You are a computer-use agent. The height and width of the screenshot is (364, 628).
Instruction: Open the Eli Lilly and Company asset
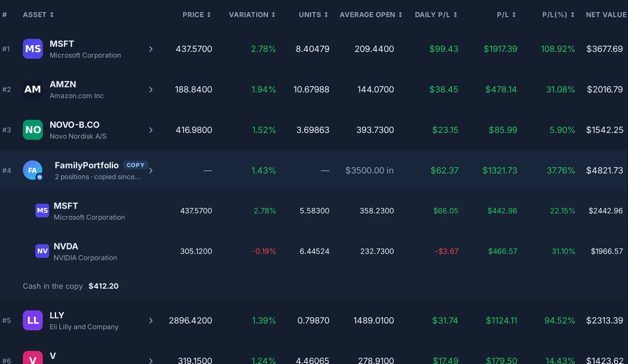tap(84, 327)
